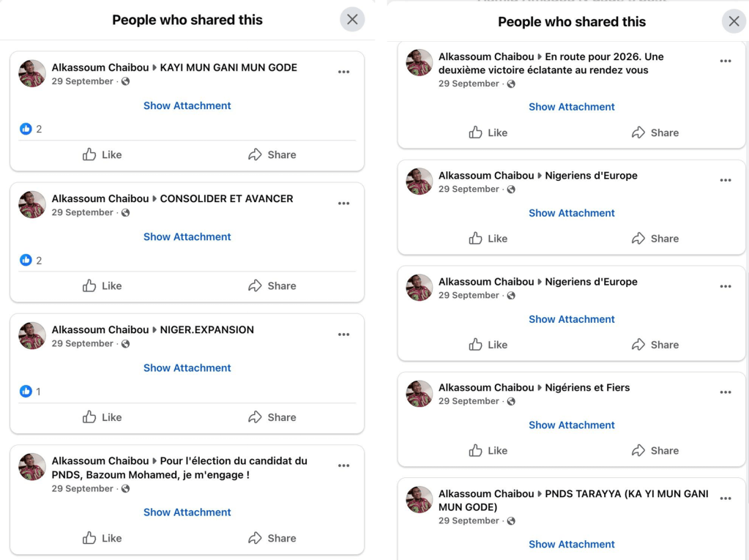Like the KAYI MUN GANI MUN GODE post
Viewport: 749px width, 560px height.
click(102, 154)
